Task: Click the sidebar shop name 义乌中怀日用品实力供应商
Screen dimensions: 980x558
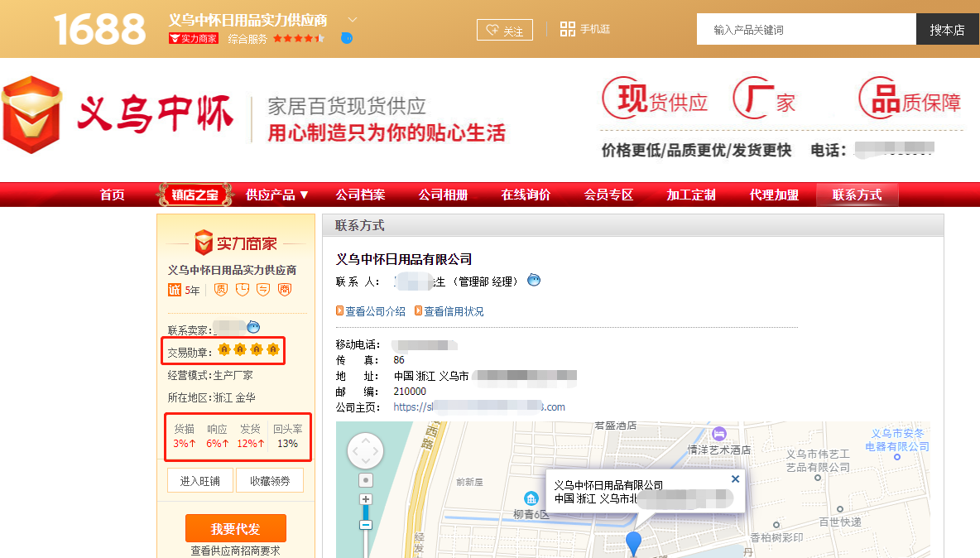Action: 232,270
